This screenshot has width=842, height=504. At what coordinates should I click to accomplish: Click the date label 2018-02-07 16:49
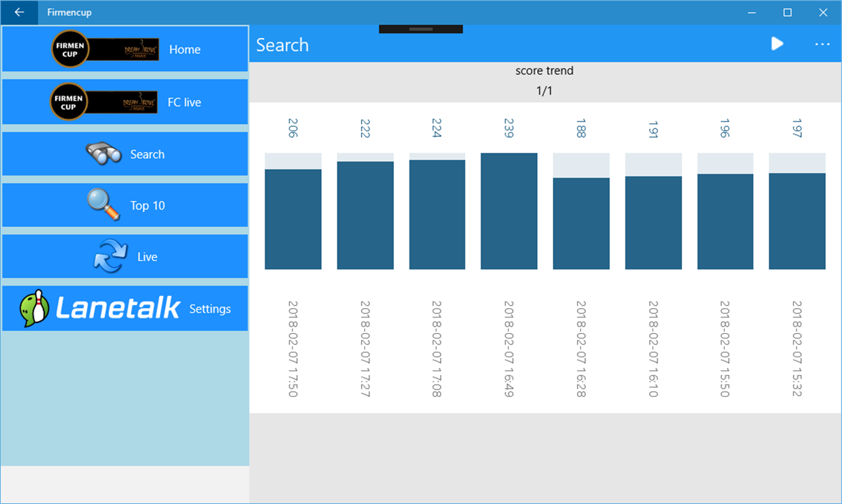509,348
